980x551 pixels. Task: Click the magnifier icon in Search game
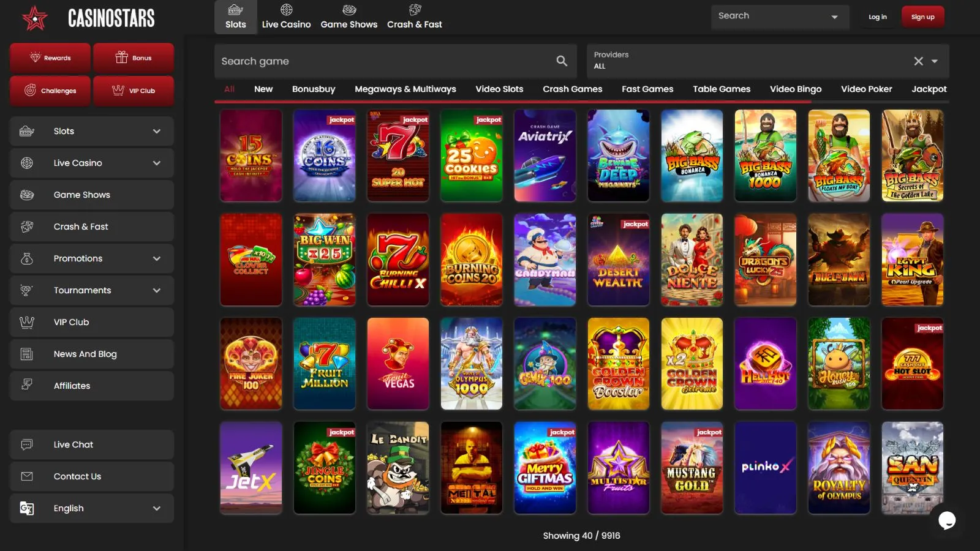pyautogui.click(x=562, y=61)
